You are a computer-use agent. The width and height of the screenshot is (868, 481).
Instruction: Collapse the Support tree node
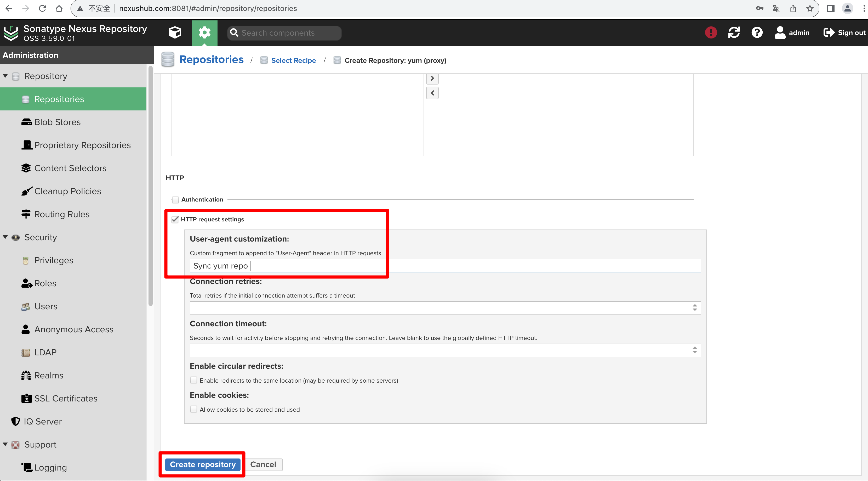(5, 444)
